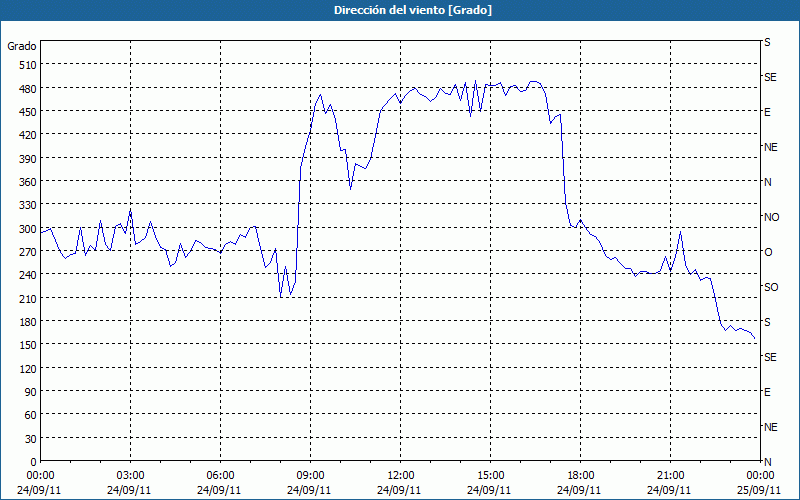Click the "Grado" axis unit label

(22, 46)
